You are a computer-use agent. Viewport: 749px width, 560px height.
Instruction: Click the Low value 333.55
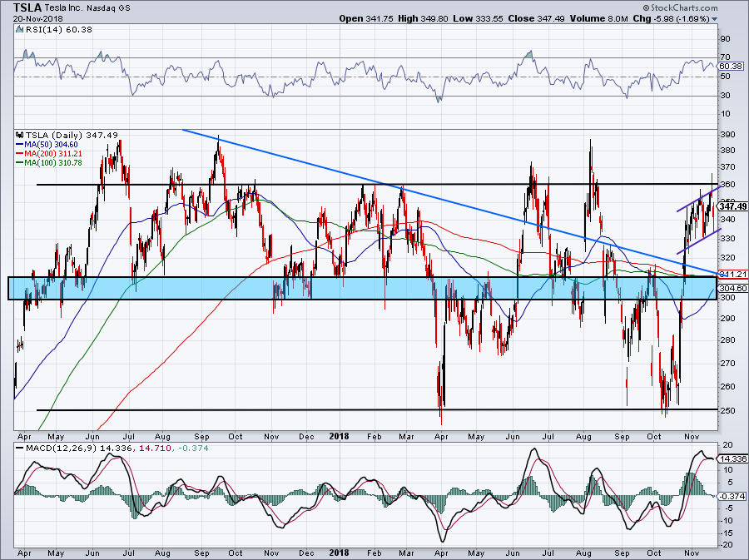[x=489, y=18]
